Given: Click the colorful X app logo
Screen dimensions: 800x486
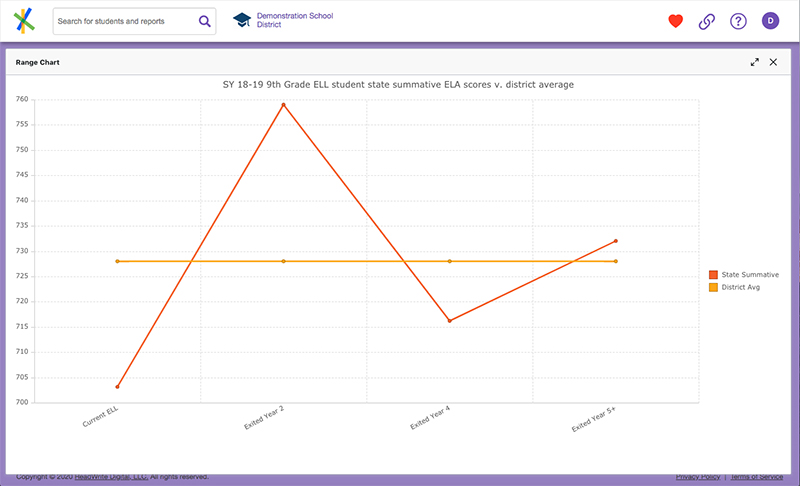Looking at the screenshot, I should click(24, 20).
